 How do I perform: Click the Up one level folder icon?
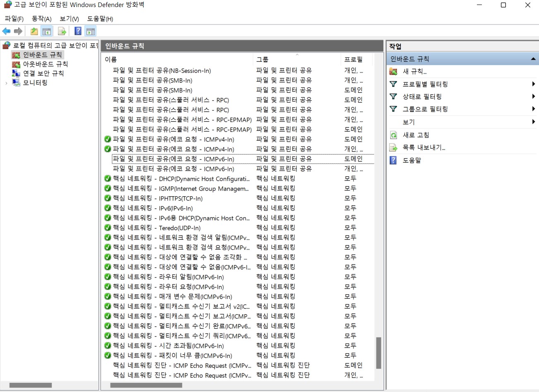[34, 31]
